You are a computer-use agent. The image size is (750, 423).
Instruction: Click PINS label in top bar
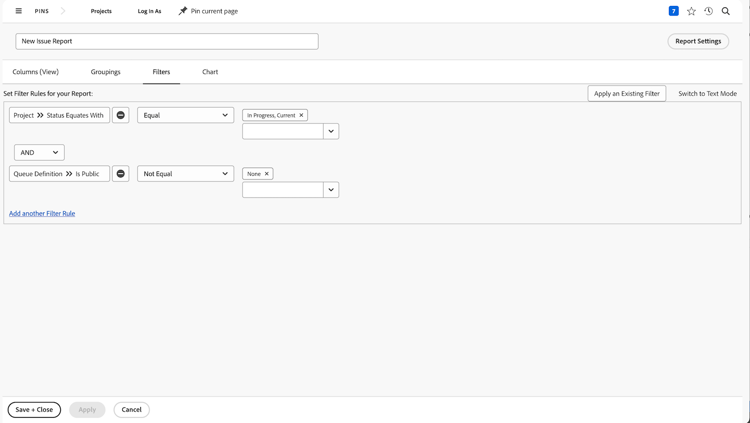(x=42, y=11)
